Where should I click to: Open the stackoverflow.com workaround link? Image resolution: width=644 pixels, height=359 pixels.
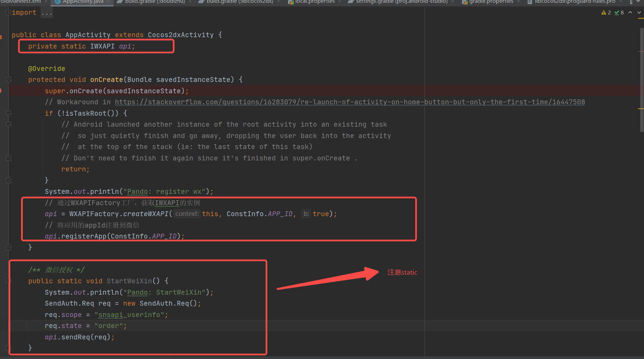point(350,102)
